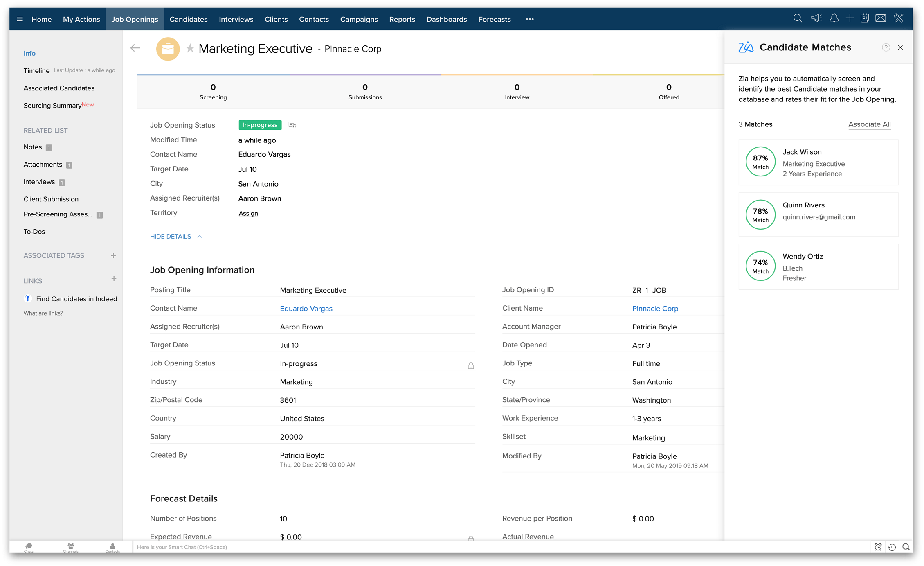Open Associated Candidates in sidebar
Image resolution: width=924 pixels, height=566 pixels.
(x=59, y=88)
